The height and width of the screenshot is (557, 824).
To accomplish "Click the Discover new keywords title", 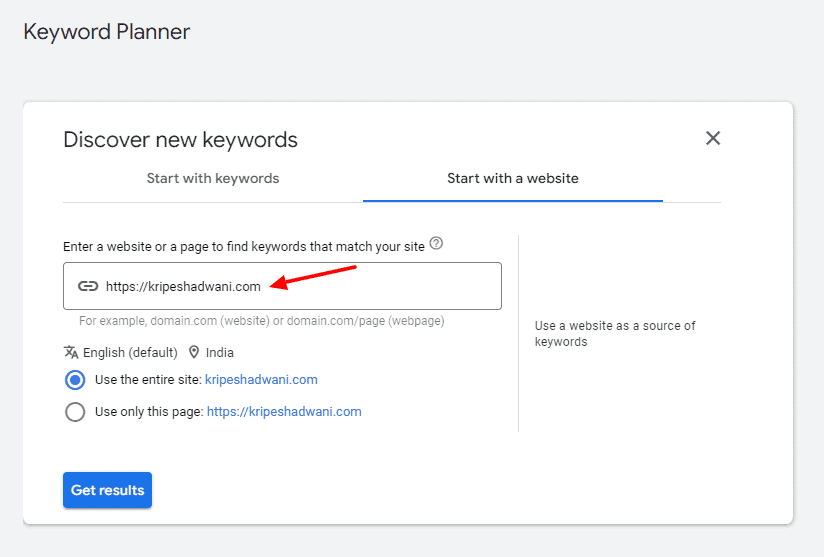I will point(180,140).
